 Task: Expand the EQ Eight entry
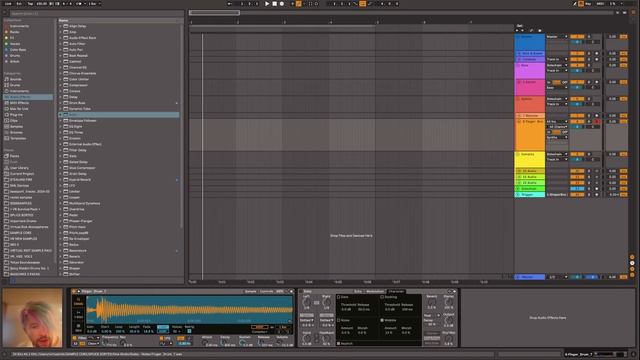(x=61, y=127)
